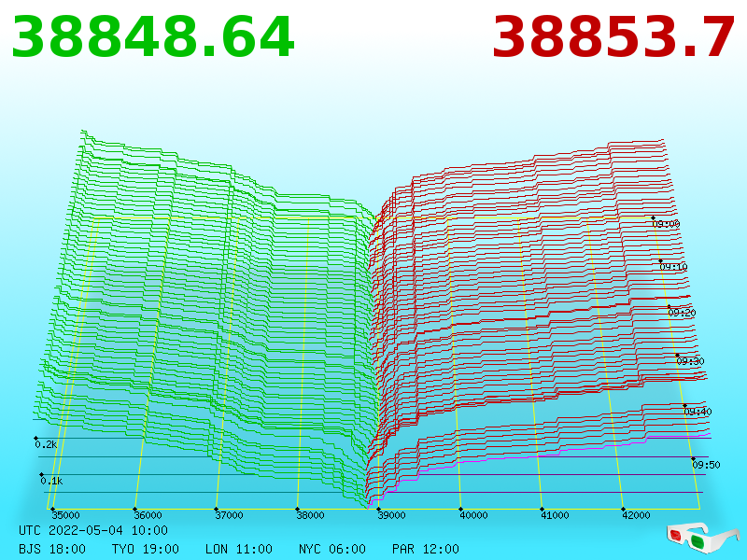Click the 39000 price axis label
This screenshot has width=747, height=560.
(x=391, y=515)
